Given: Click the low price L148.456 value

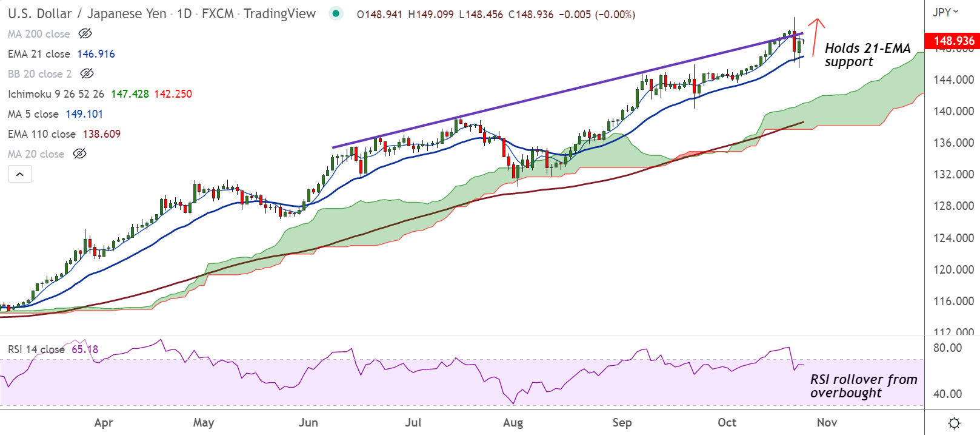Looking at the screenshot, I should 481,14.
